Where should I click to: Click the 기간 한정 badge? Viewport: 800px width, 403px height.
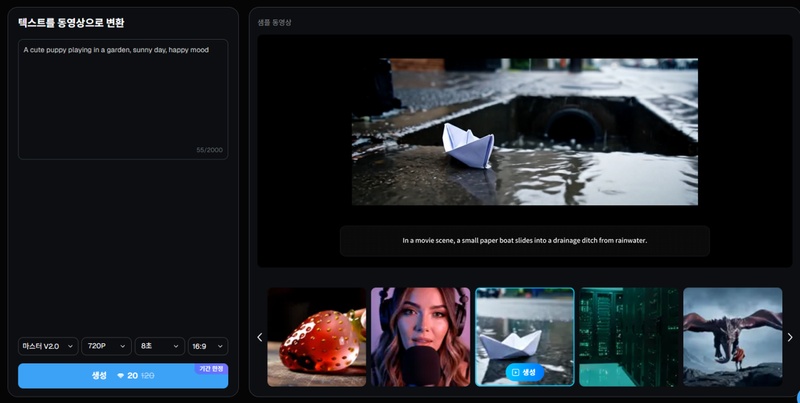click(211, 368)
